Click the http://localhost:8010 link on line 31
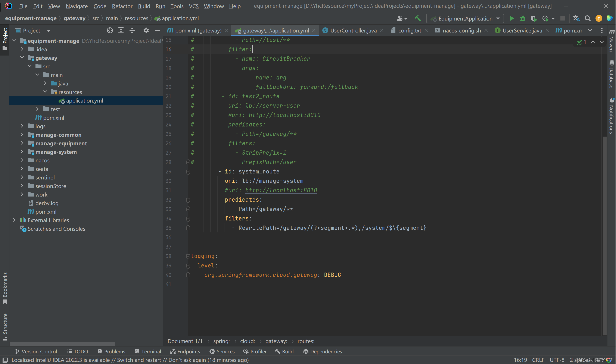The image size is (616, 364). (x=281, y=190)
